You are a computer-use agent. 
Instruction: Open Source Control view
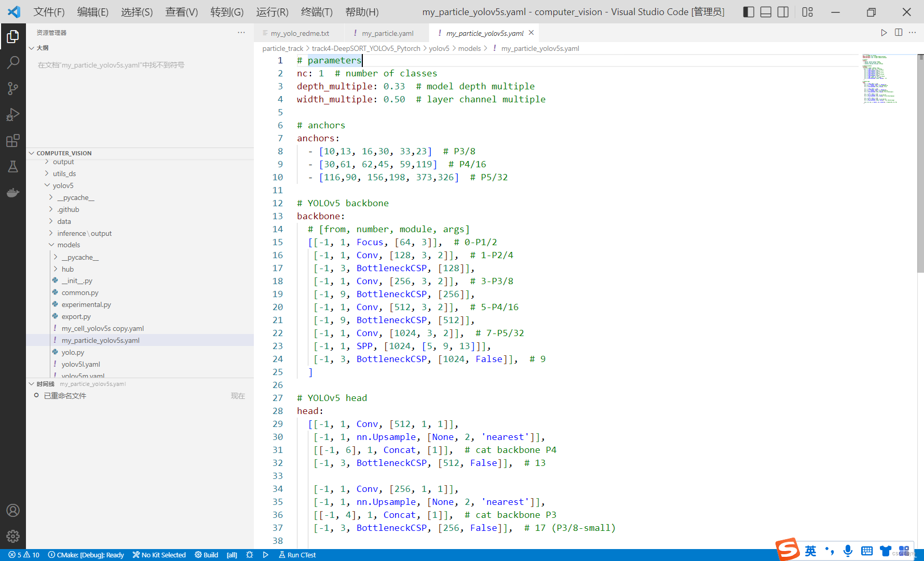13,88
